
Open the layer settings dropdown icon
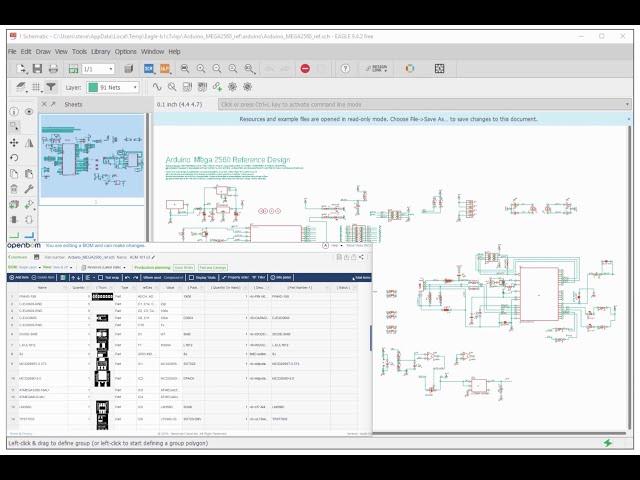tap(21, 87)
